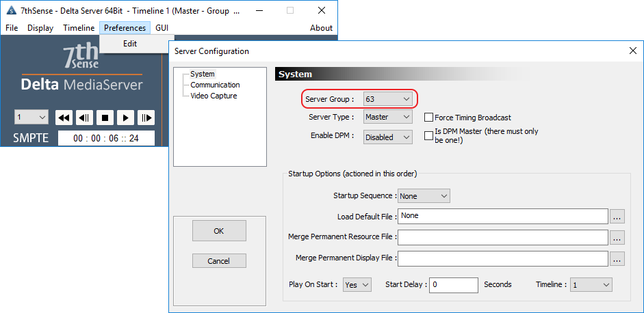The image size is (644, 313).
Task: Confirm with the OK button
Action: coord(219,231)
